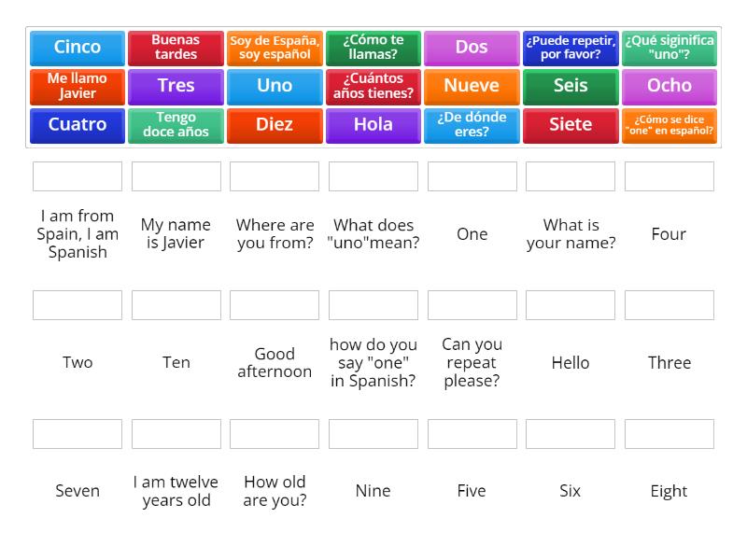Choose the "Me llamo Javier" tile

(x=78, y=87)
